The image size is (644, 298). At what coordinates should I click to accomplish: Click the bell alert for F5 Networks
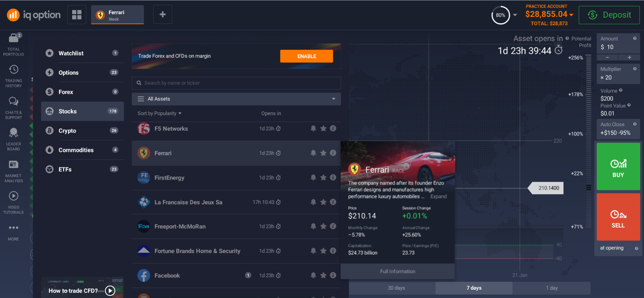tap(313, 128)
